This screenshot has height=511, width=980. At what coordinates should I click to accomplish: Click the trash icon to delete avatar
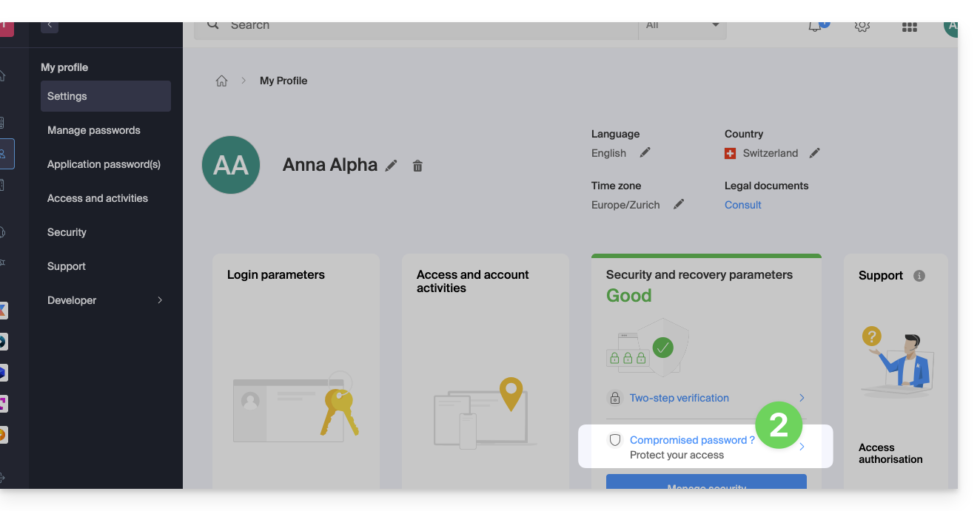pos(417,166)
